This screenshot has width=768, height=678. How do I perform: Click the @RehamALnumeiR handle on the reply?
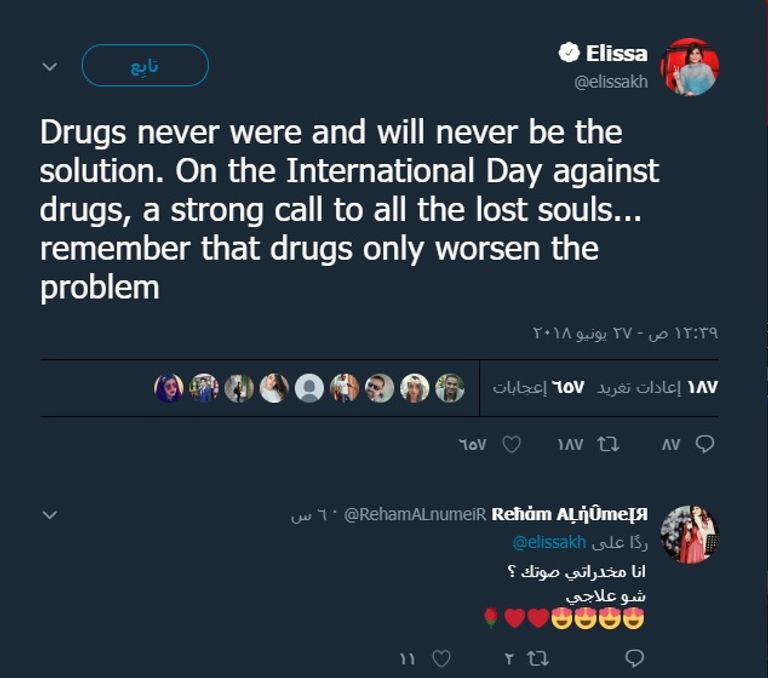click(415, 515)
